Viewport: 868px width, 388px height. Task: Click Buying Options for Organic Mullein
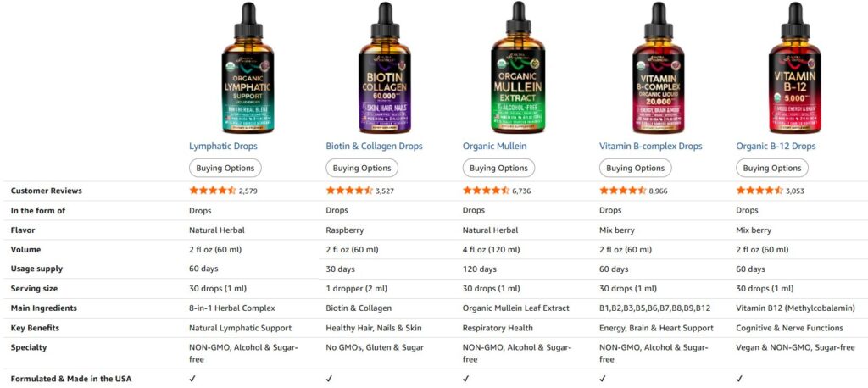(498, 168)
